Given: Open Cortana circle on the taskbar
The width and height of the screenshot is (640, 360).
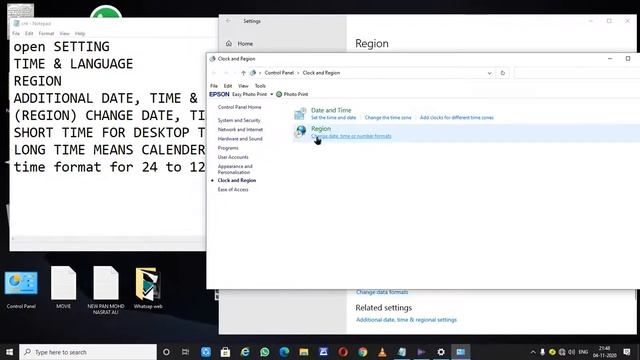Looking at the screenshot, I should click(166, 352).
